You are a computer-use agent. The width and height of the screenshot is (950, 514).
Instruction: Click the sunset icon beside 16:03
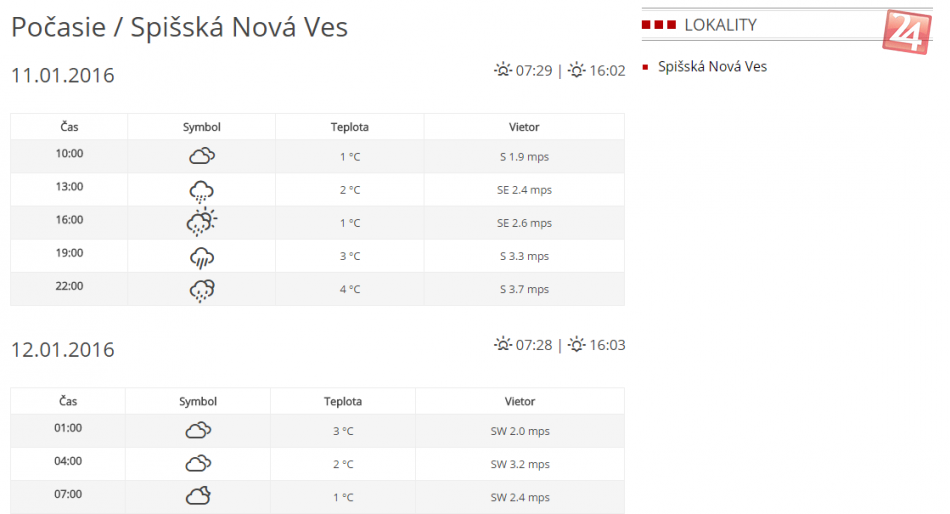[577, 345]
